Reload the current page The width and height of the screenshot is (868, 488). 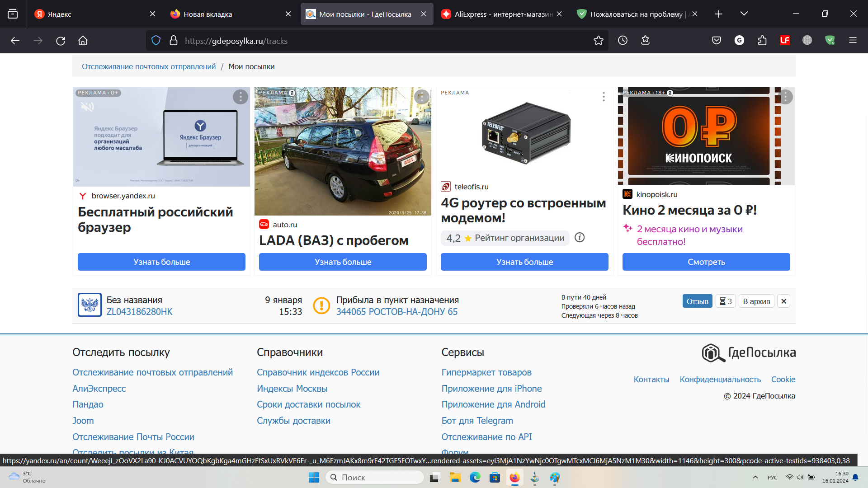pyautogui.click(x=60, y=41)
